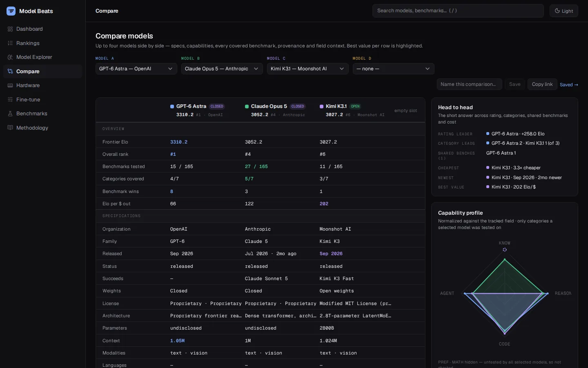This screenshot has height=368, width=588.
Task: Click Newest entry Kimi K3.1 Sep 2026
Action: point(524,177)
